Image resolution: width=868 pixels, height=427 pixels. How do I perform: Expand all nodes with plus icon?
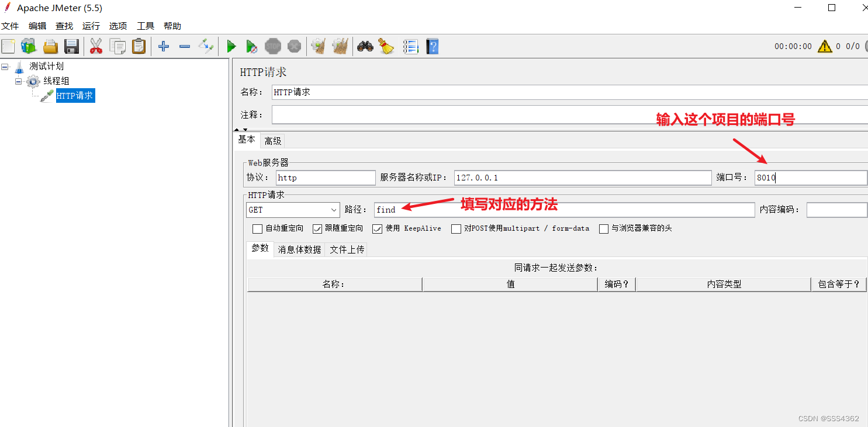click(164, 46)
